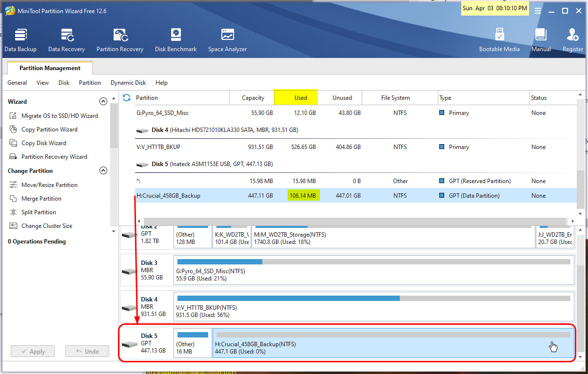Start the Disk Benchmark tool
This screenshot has height=374, width=588.
176,40
